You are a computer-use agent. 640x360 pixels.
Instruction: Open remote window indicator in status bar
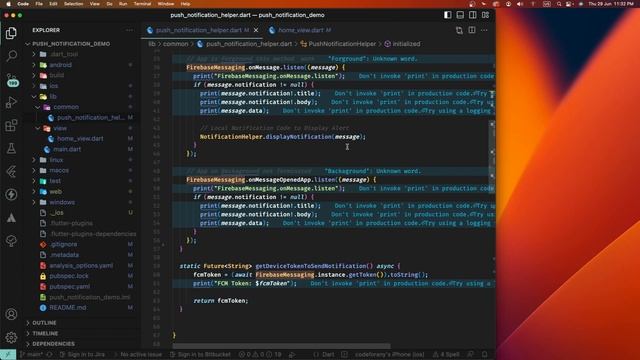(x=8, y=354)
